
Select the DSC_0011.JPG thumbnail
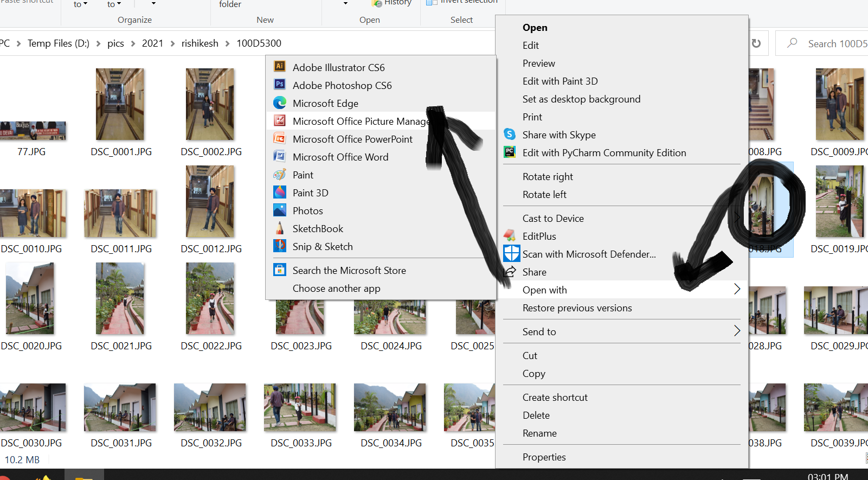click(120, 213)
